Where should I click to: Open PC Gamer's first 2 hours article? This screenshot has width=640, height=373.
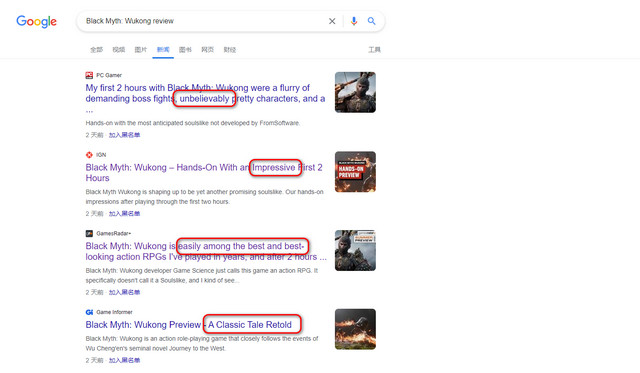coord(205,98)
